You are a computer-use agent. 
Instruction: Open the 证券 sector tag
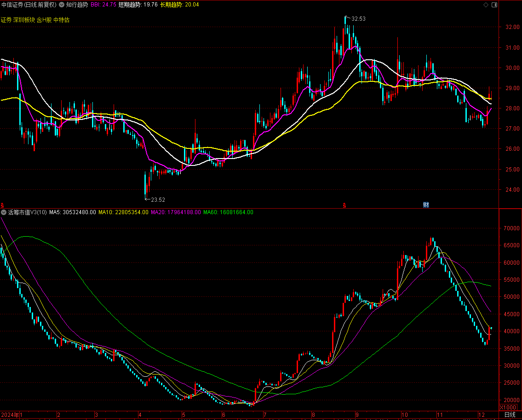[x=6, y=20]
